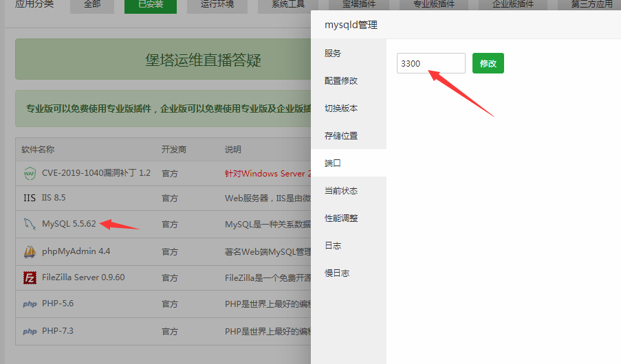Viewport: 621px width, 364px height.
Task: Click the FileZilla Server red icon
Action: (30, 277)
